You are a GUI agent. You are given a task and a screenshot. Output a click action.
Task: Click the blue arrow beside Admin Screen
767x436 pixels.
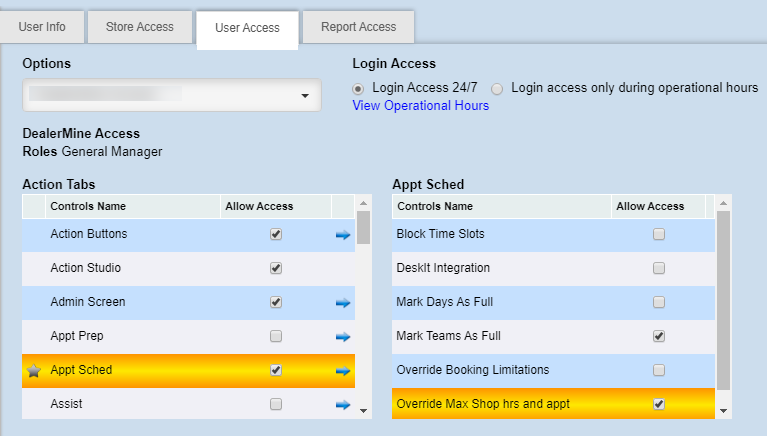point(343,302)
